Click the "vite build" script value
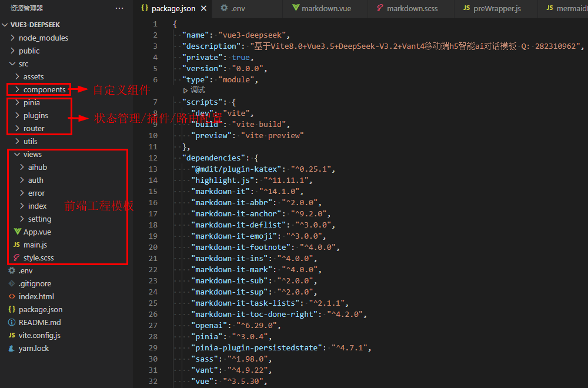588x388 pixels. pyautogui.click(x=258, y=124)
